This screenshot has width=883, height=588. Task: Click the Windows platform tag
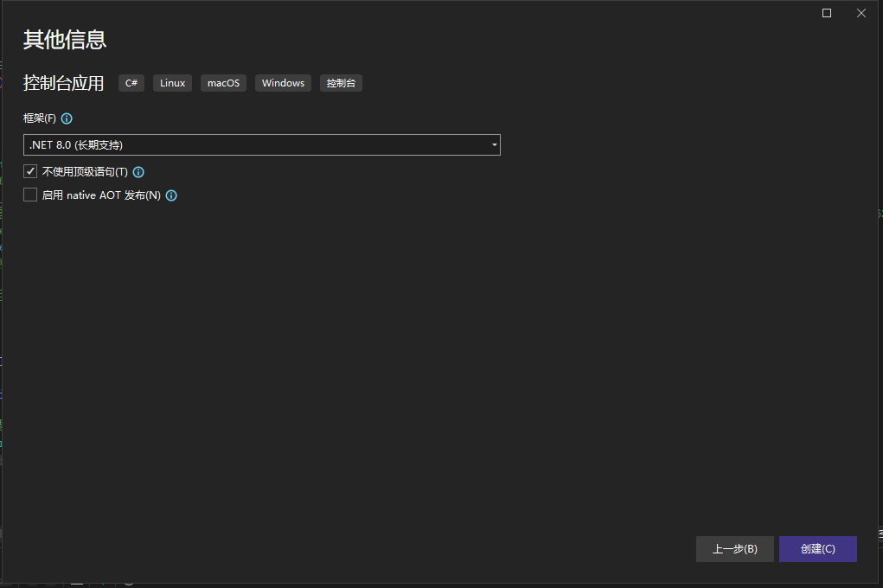[283, 83]
